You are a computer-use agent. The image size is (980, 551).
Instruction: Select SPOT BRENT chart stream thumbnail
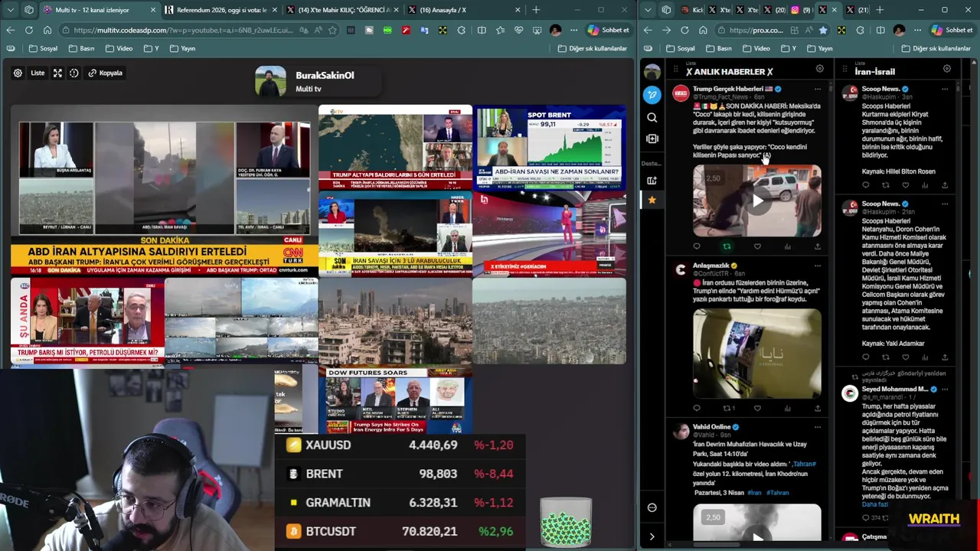[x=549, y=148]
